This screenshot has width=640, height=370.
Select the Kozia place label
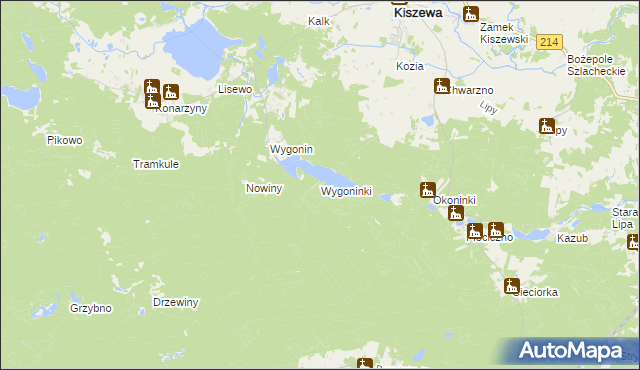pyautogui.click(x=409, y=66)
